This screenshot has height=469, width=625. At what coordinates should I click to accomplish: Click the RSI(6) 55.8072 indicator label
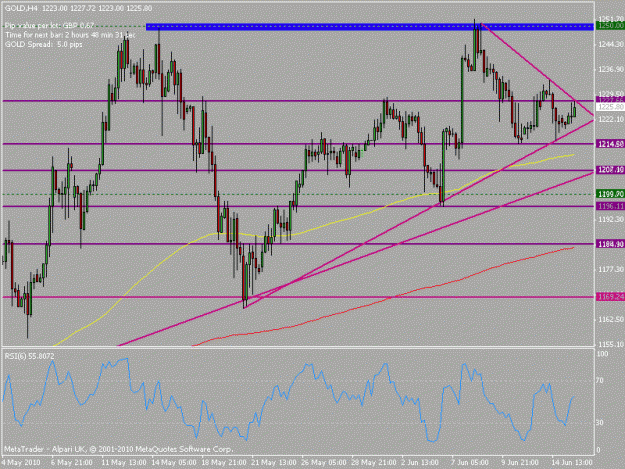pos(29,356)
